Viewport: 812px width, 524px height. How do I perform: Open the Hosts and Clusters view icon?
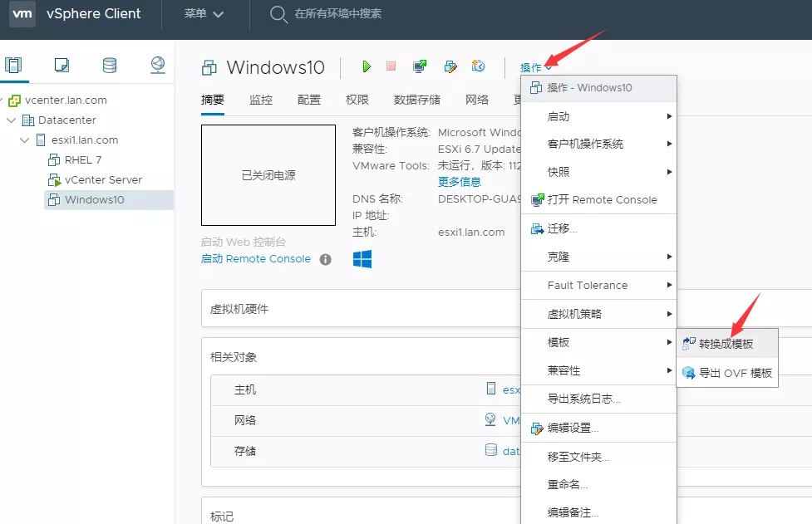coord(13,66)
